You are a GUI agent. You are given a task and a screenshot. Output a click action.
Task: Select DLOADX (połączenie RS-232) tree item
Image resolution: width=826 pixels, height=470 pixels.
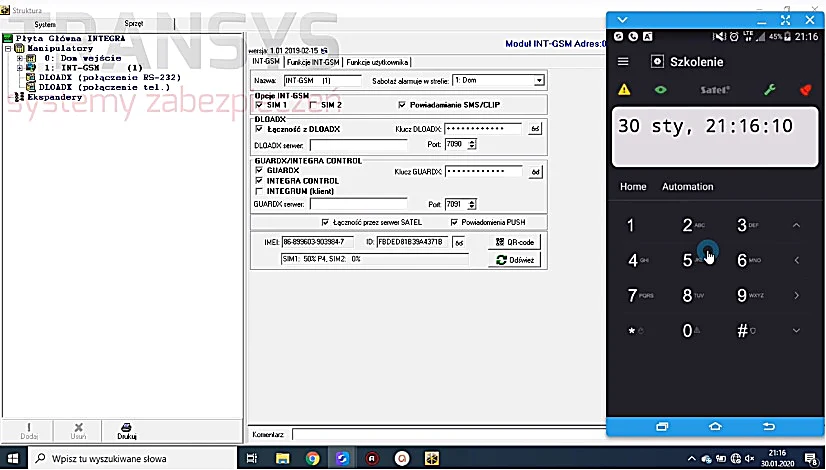[110, 77]
